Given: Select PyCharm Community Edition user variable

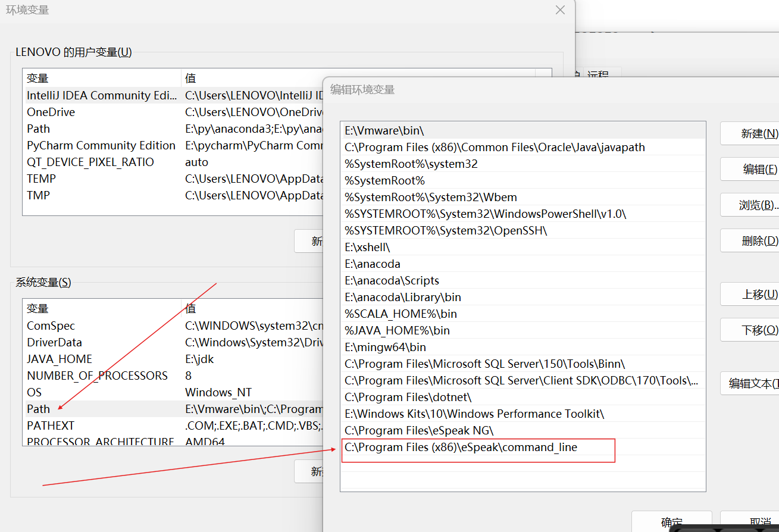Looking at the screenshot, I should 101,145.
